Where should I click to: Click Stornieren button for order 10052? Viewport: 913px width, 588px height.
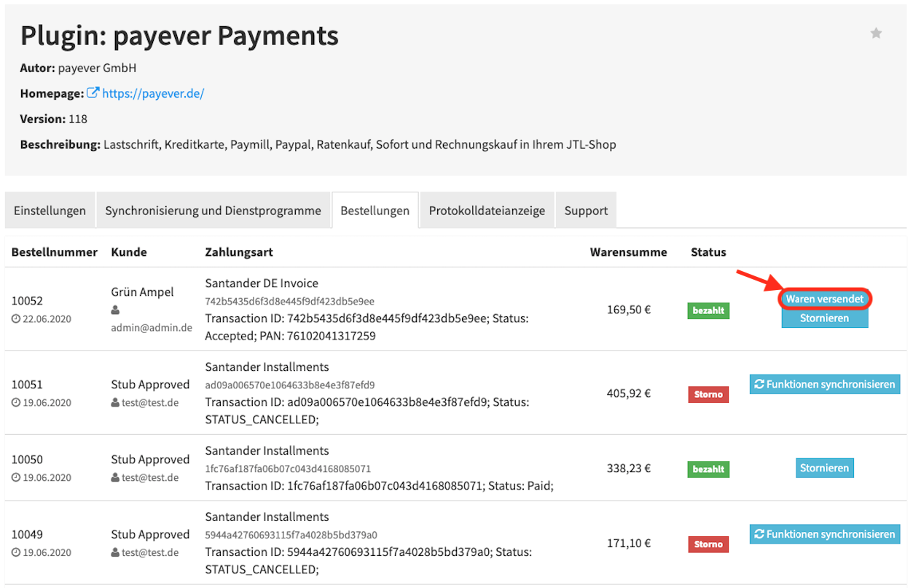[825, 318]
